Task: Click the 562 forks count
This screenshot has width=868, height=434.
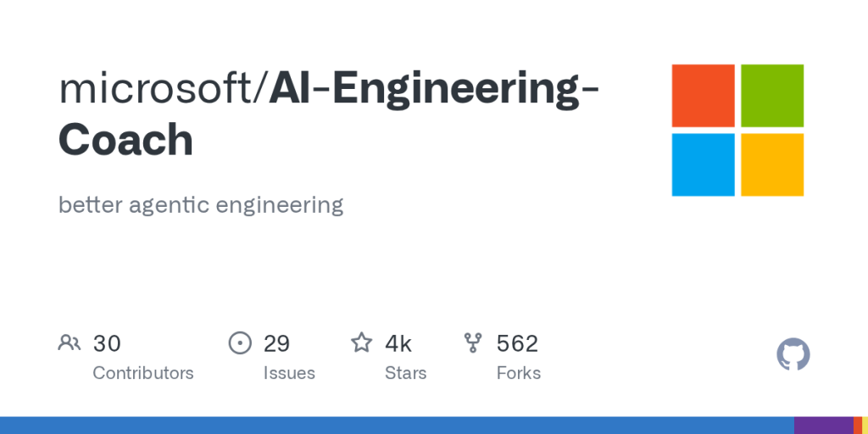Action: (517, 344)
